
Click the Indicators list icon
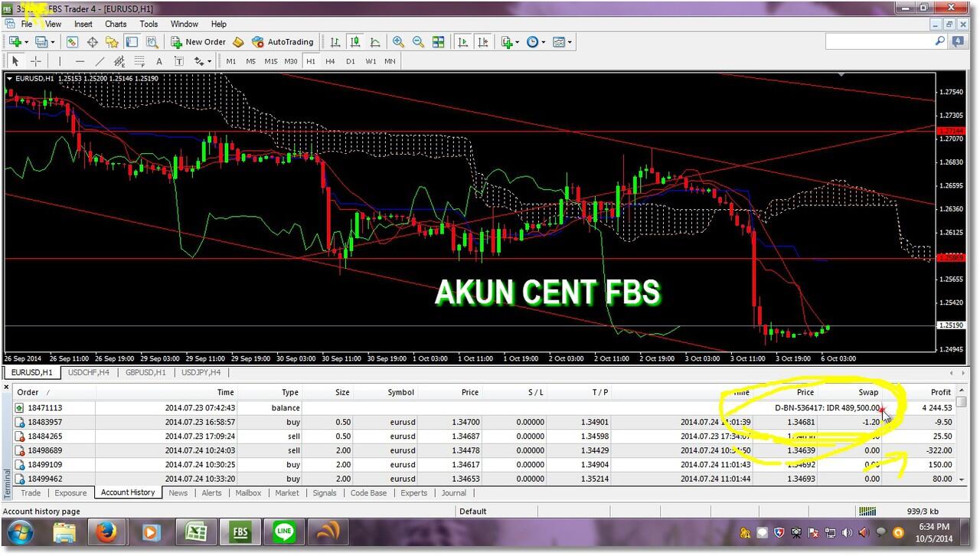(x=507, y=42)
